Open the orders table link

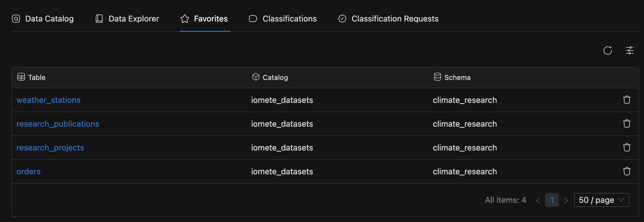point(28,171)
